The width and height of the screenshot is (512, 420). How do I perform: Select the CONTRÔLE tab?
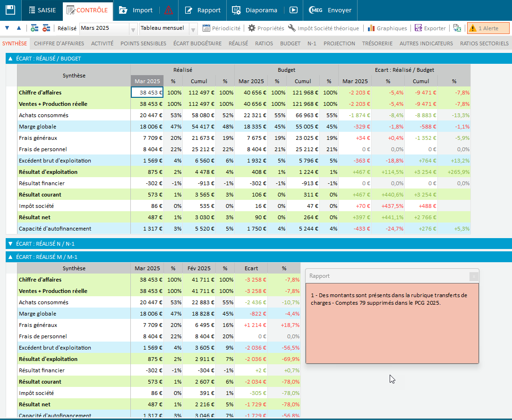(x=87, y=10)
